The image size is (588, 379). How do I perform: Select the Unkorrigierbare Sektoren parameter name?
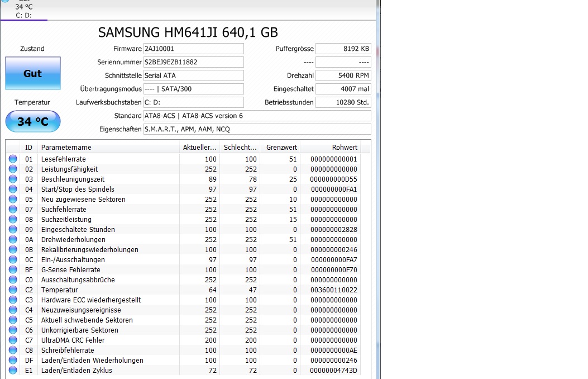[79, 330]
